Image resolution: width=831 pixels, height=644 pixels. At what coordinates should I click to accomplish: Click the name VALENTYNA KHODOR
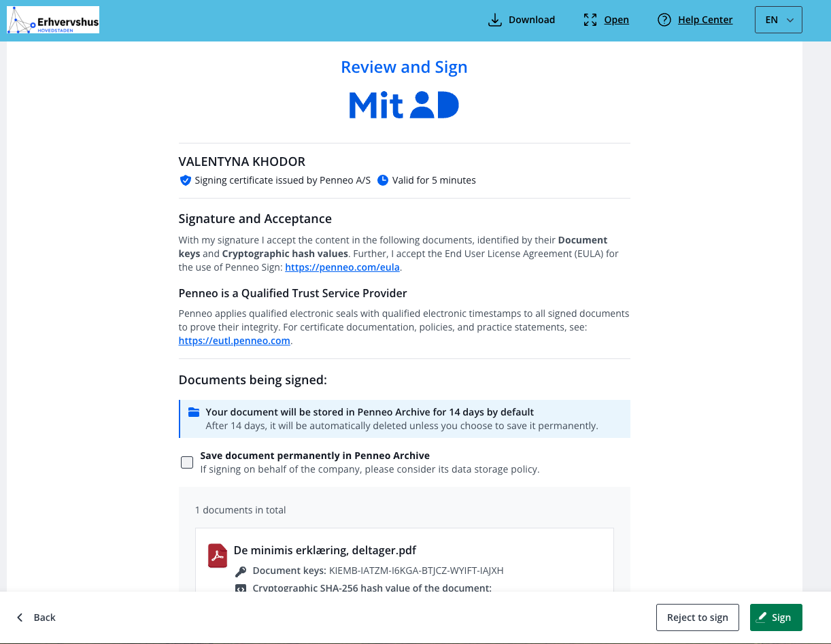242,162
